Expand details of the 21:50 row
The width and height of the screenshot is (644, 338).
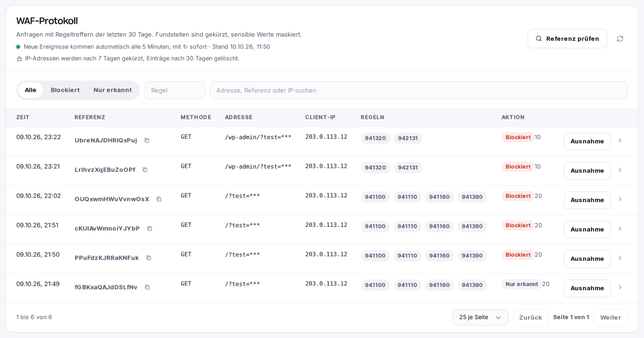pos(620,258)
